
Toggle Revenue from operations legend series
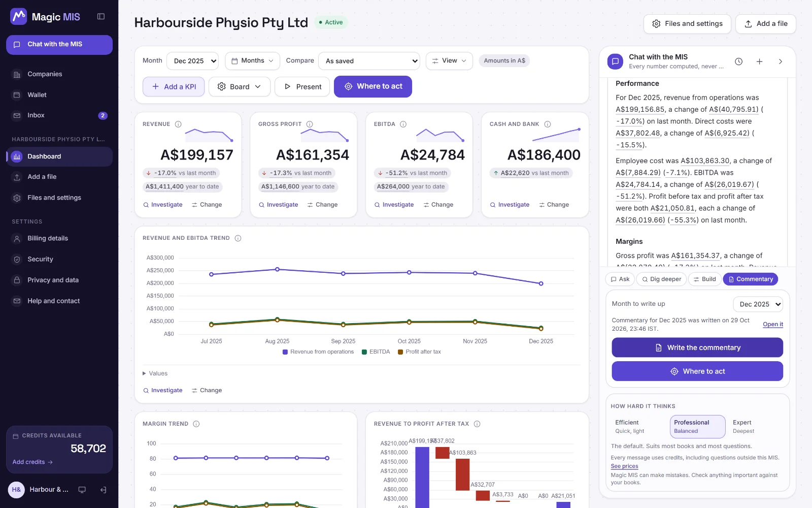click(318, 352)
